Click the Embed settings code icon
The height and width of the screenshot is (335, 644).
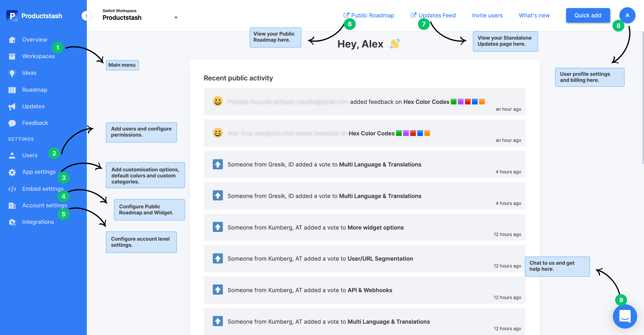click(12, 189)
